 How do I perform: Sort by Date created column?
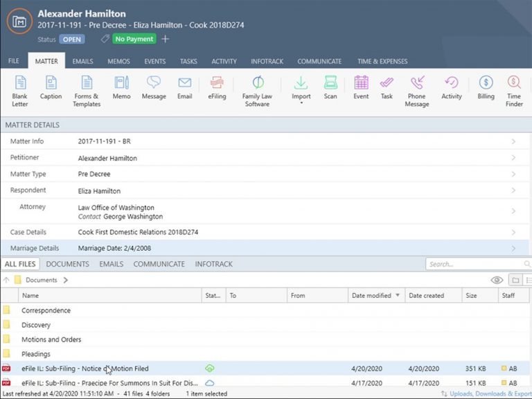433,296
